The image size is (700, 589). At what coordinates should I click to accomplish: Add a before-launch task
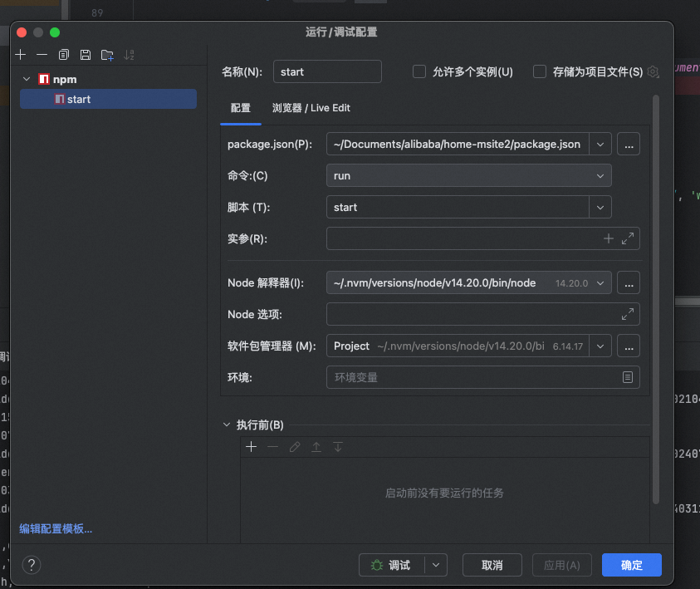(252, 447)
